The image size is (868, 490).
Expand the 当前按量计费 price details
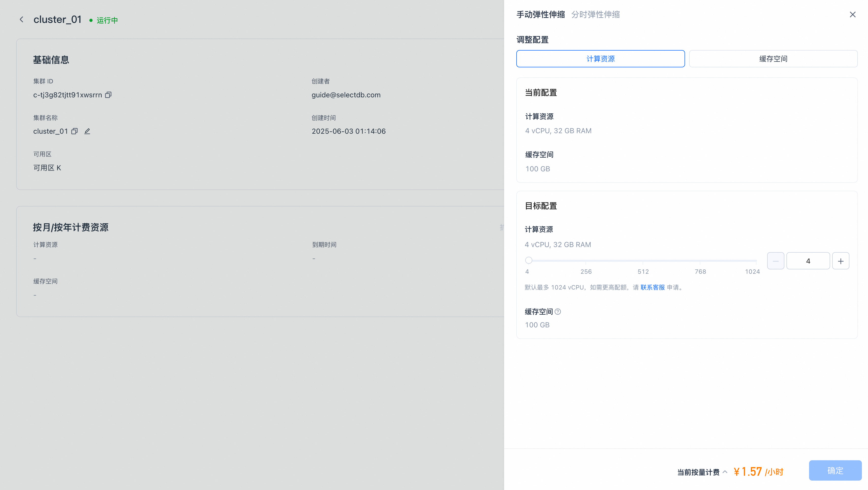pos(725,472)
